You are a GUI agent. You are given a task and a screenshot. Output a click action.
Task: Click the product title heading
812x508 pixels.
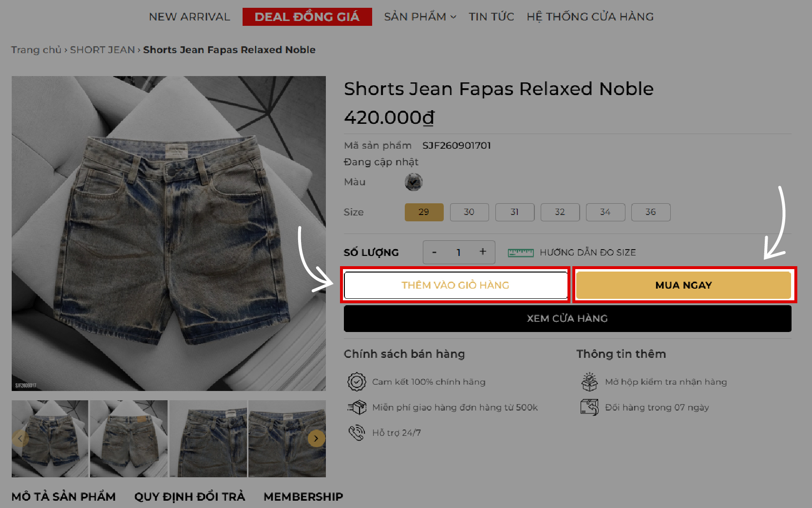click(x=499, y=89)
